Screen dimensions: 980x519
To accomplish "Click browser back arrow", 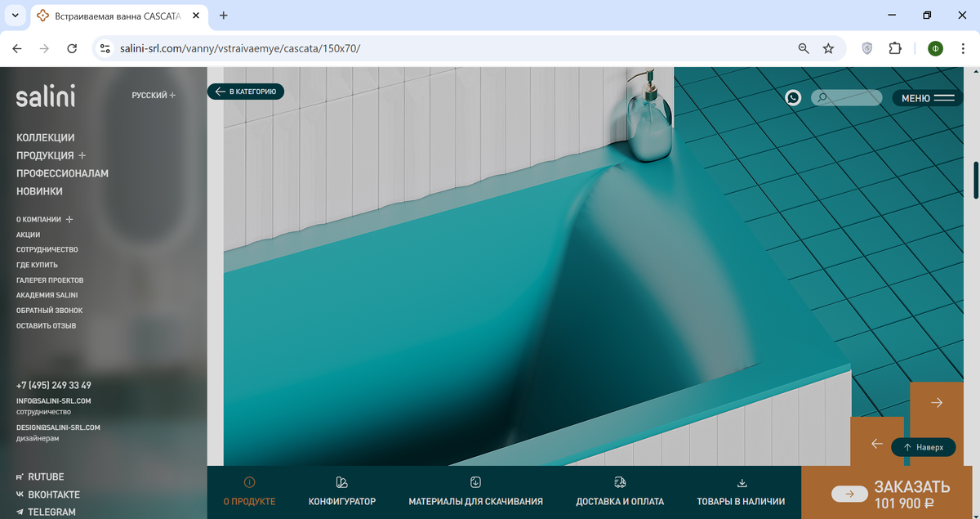I will click(17, 48).
